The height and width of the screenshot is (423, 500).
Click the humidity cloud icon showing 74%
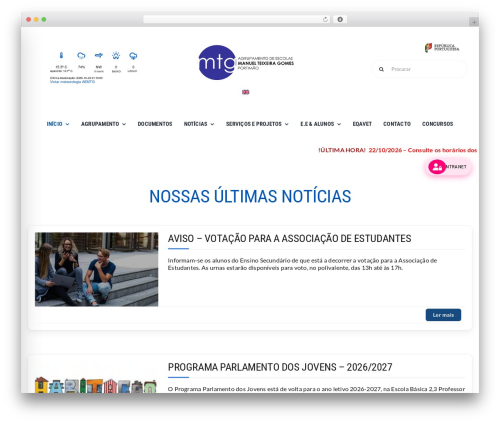click(81, 56)
